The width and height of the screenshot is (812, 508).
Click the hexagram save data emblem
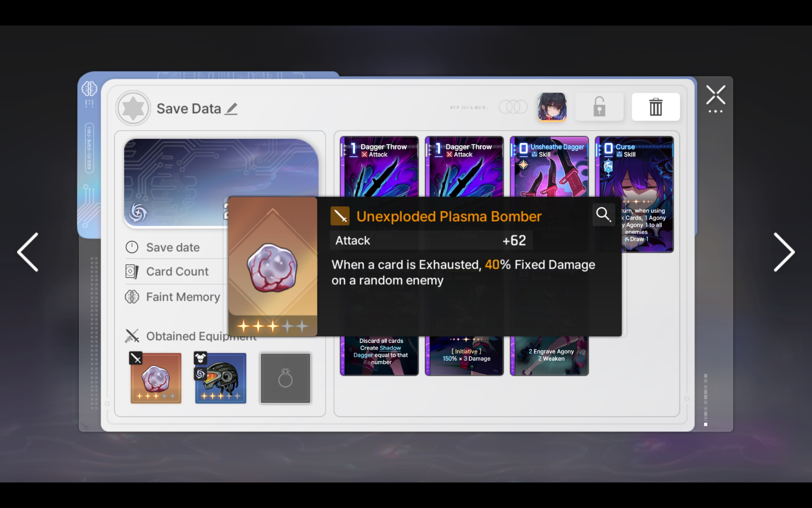[133, 108]
